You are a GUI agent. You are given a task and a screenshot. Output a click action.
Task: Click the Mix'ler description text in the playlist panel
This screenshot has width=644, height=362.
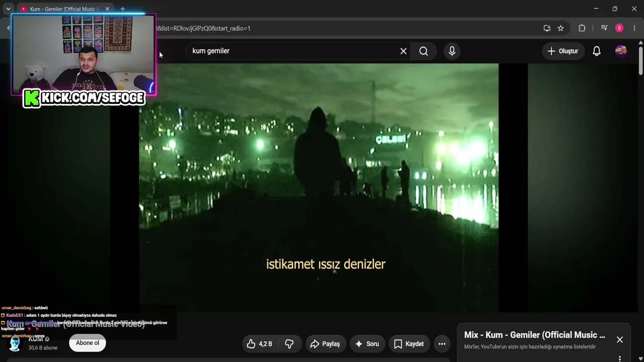530,347
